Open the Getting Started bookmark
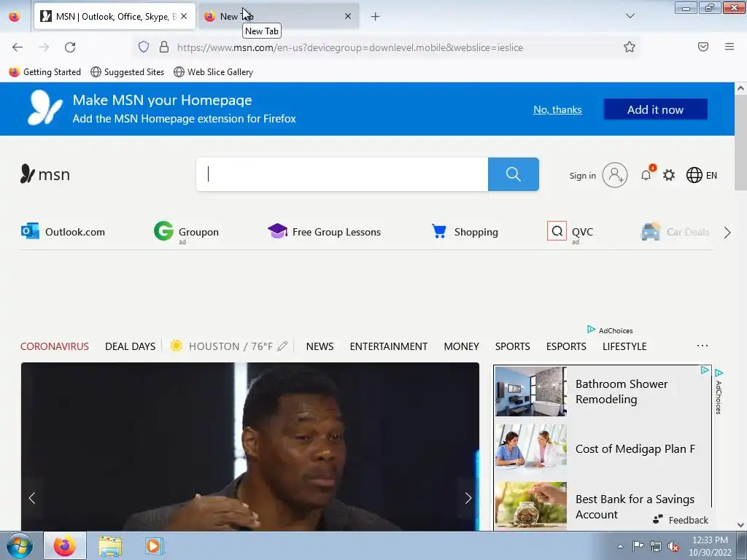This screenshot has width=747, height=560. pyautogui.click(x=45, y=72)
